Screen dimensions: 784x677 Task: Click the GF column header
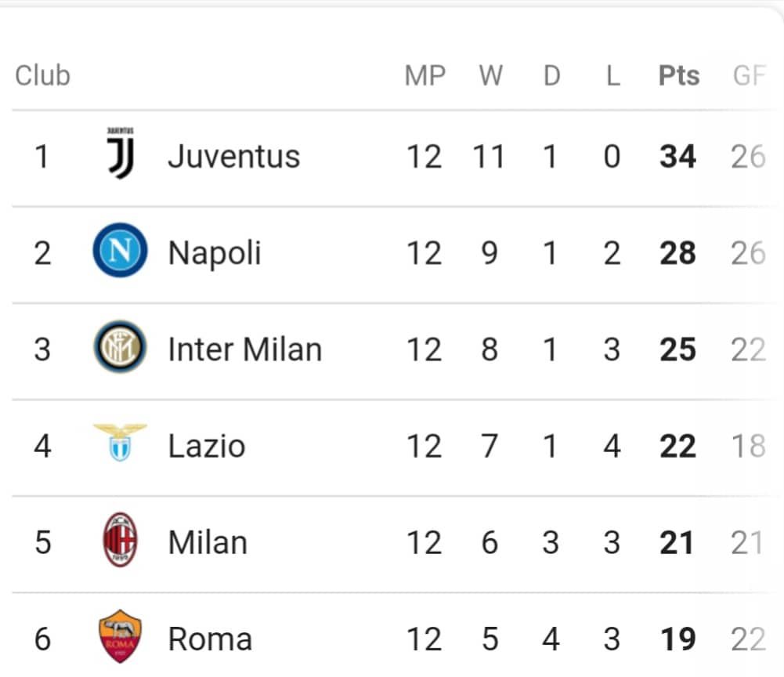pos(749,75)
